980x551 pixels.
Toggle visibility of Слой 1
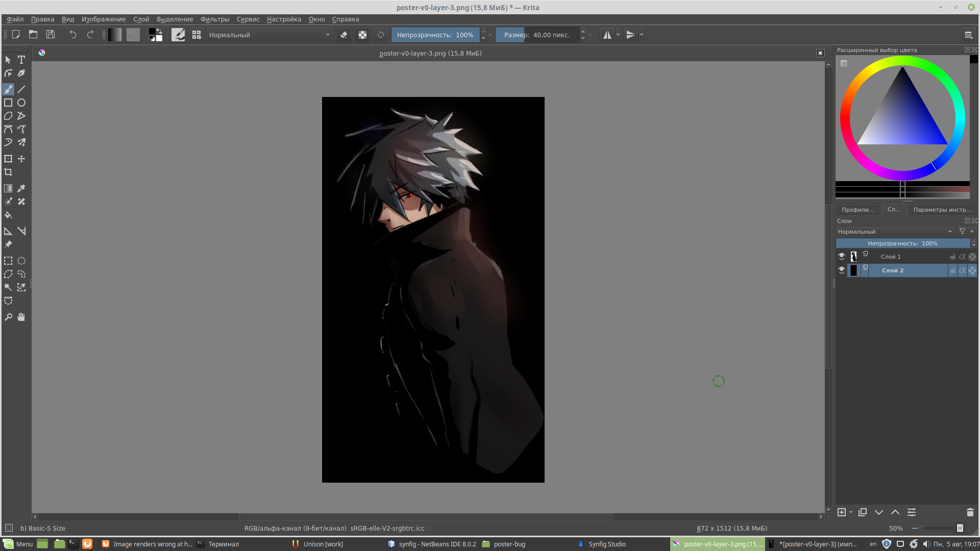[x=842, y=256]
